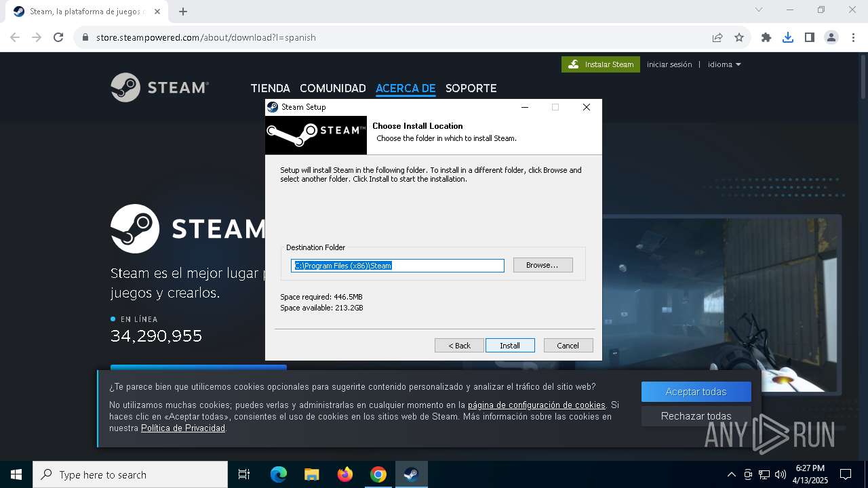Open the clock showing 6:27 PM
868x488 pixels.
810,474
